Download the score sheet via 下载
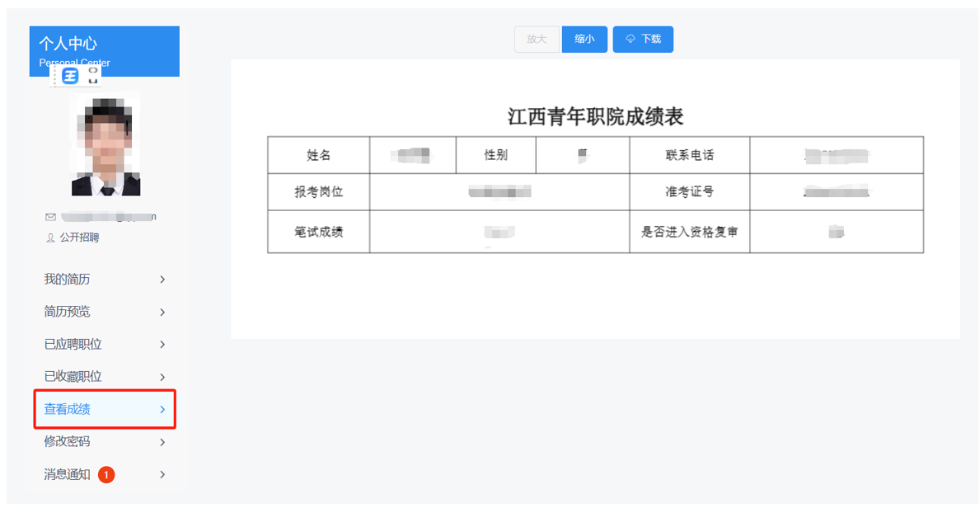The image size is (980, 508). 643,39
